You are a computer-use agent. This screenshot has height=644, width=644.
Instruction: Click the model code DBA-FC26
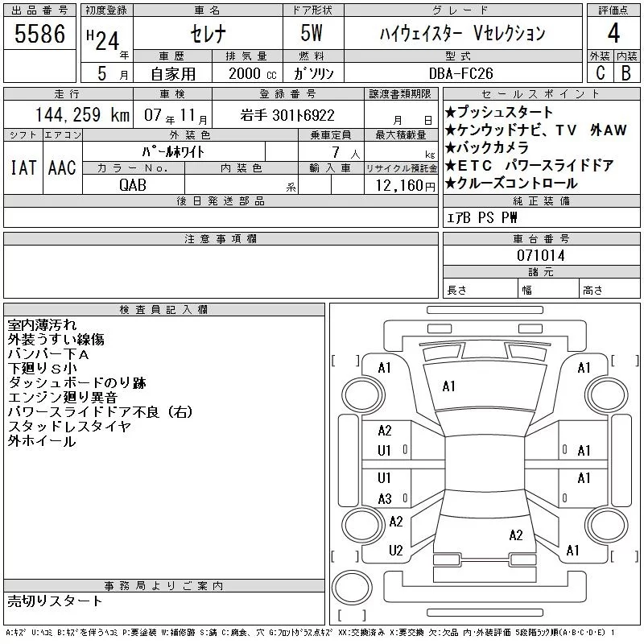[460, 73]
